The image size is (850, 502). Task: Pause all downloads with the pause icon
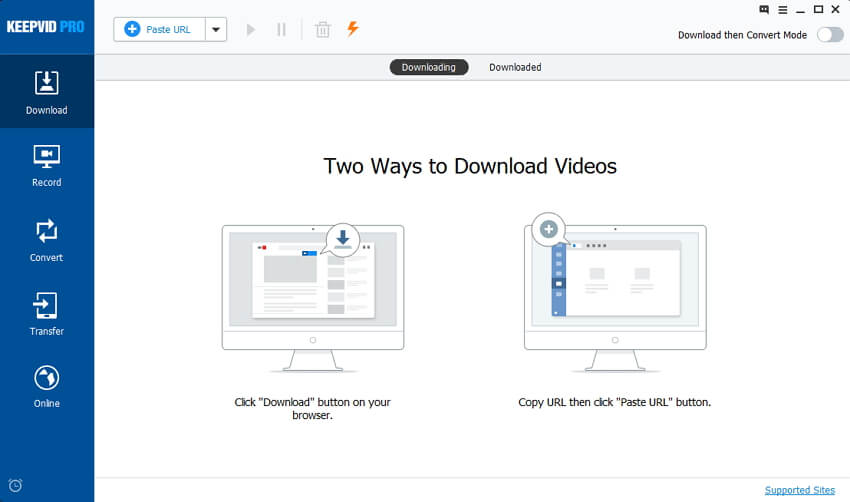(x=281, y=29)
